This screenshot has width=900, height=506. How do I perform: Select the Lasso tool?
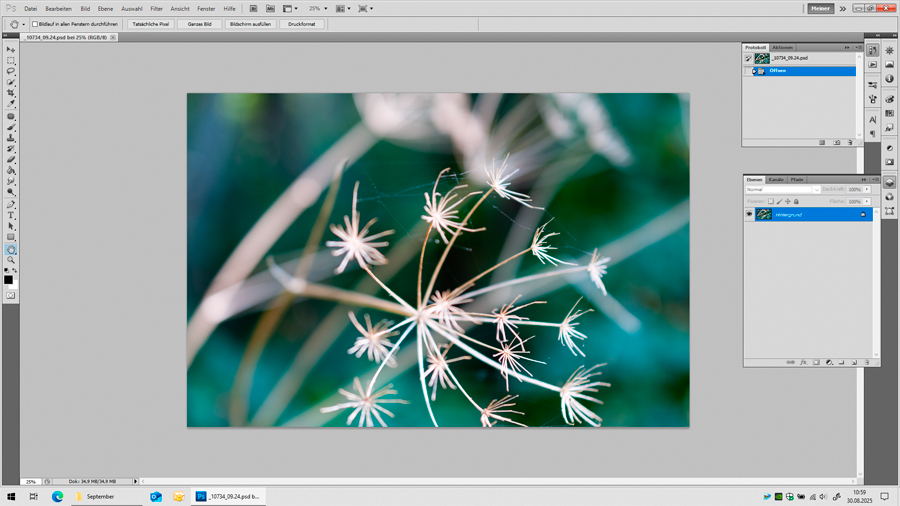(11, 71)
